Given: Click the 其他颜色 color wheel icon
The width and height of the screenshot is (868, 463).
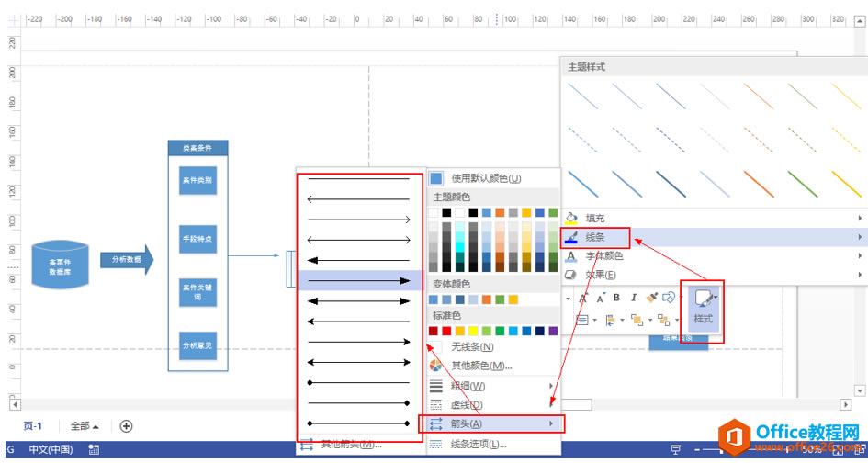Looking at the screenshot, I should click(436, 366).
